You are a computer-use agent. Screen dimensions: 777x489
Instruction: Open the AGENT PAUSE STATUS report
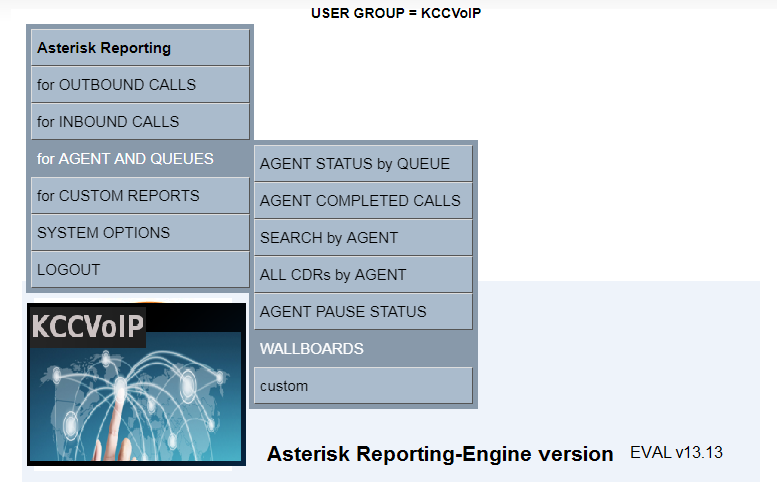[x=363, y=312]
